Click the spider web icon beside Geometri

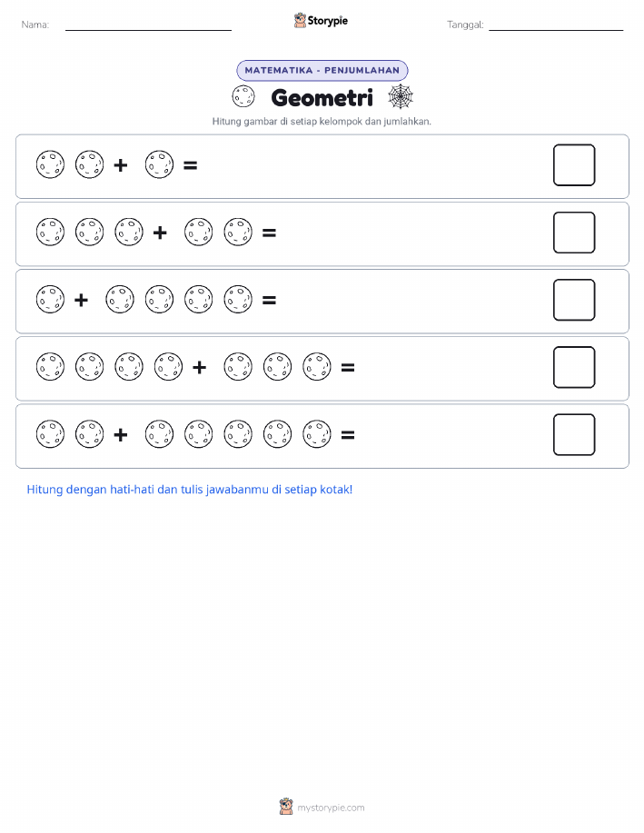[401, 96]
